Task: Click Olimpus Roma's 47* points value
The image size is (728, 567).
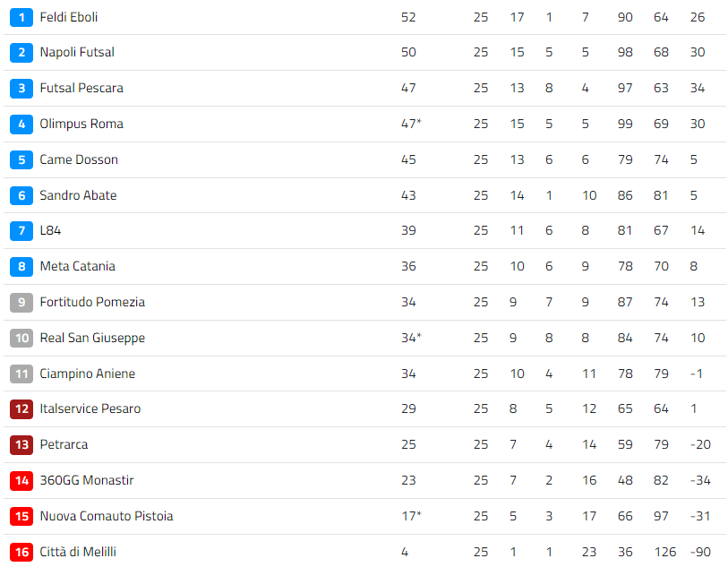Action: point(411,124)
